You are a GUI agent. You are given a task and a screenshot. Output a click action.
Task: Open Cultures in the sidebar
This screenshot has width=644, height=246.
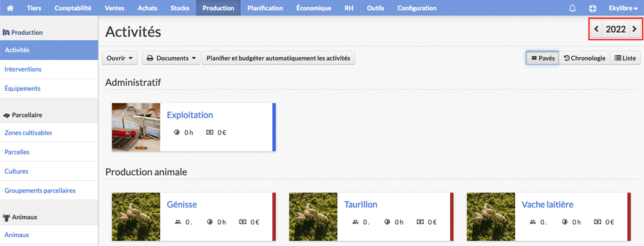pos(49,171)
